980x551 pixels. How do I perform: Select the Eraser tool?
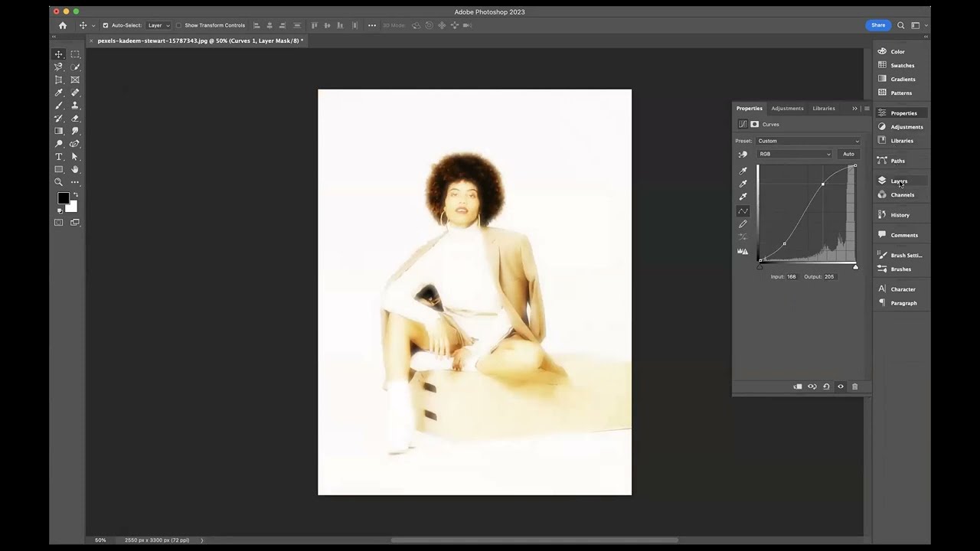(x=75, y=119)
